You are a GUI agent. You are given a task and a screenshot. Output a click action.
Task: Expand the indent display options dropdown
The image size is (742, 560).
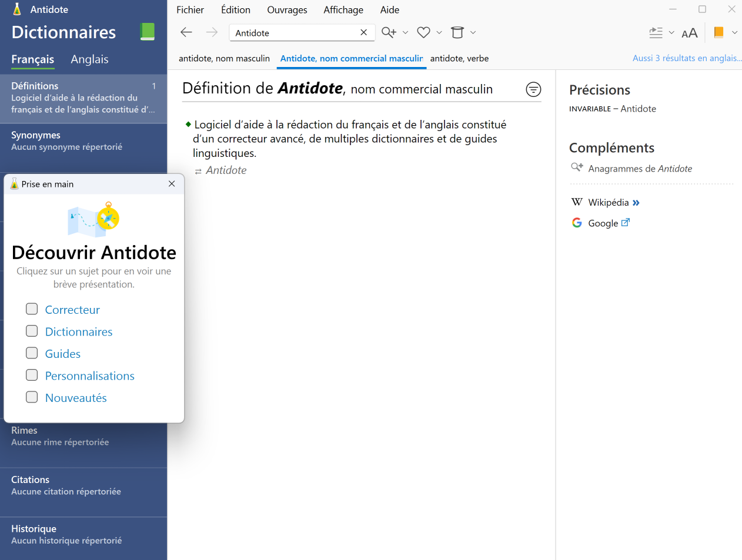point(671,32)
